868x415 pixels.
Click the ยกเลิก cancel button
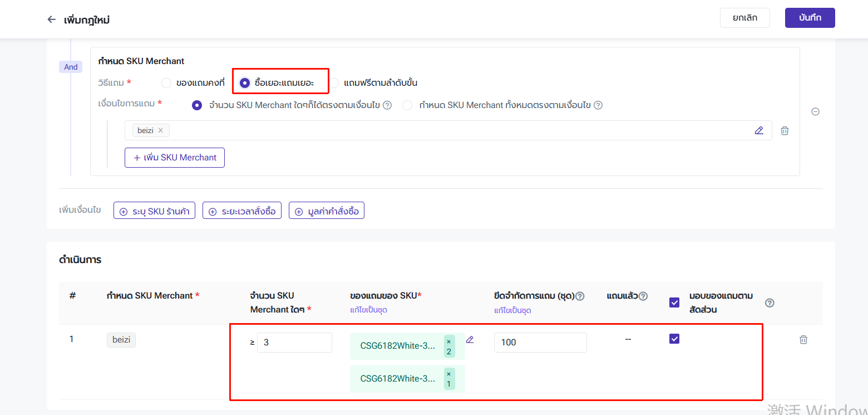point(744,18)
